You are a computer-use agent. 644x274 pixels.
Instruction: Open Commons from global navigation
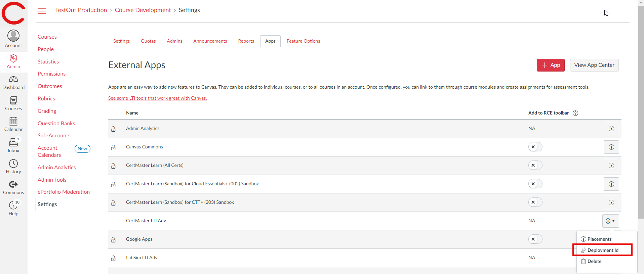click(13, 188)
